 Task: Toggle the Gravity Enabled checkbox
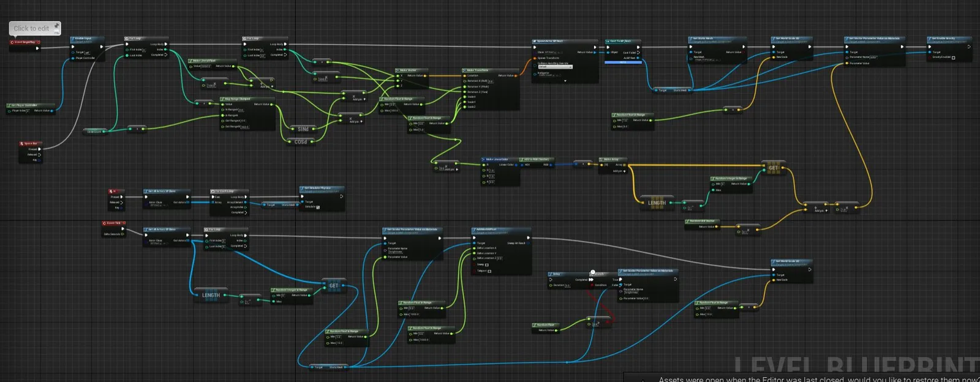click(x=954, y=58)
